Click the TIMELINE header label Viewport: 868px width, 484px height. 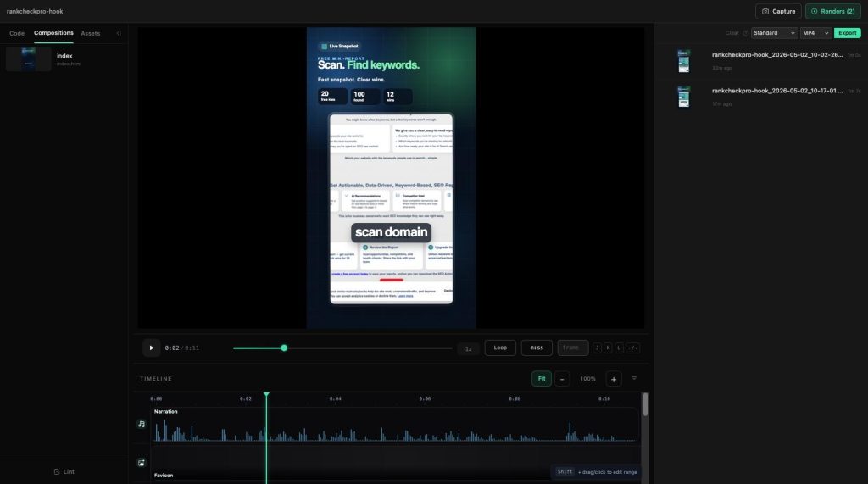(156, 379)
